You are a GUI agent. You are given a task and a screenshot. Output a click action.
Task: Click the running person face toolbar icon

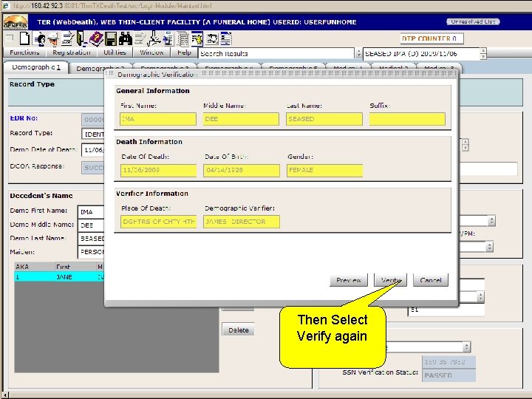pyautogui.click(x=39, y=38)
